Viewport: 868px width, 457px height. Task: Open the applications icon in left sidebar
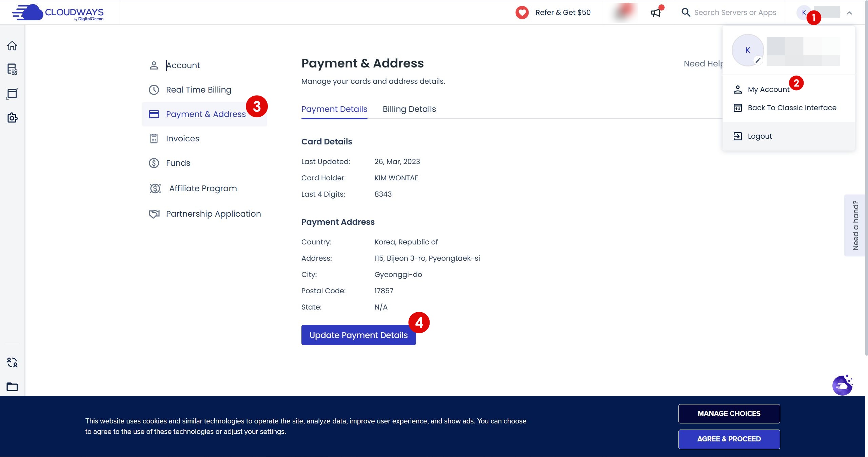12,94
